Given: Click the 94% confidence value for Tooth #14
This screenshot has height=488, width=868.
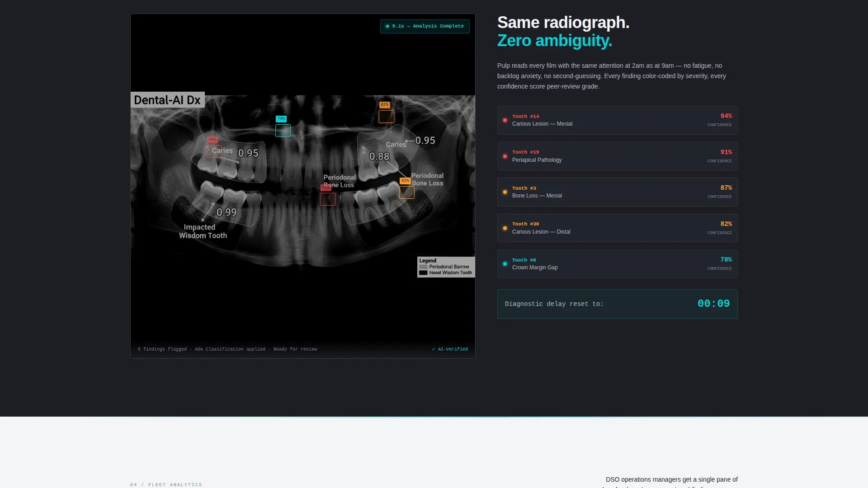Looking at the screenshot, I should 726,116.
